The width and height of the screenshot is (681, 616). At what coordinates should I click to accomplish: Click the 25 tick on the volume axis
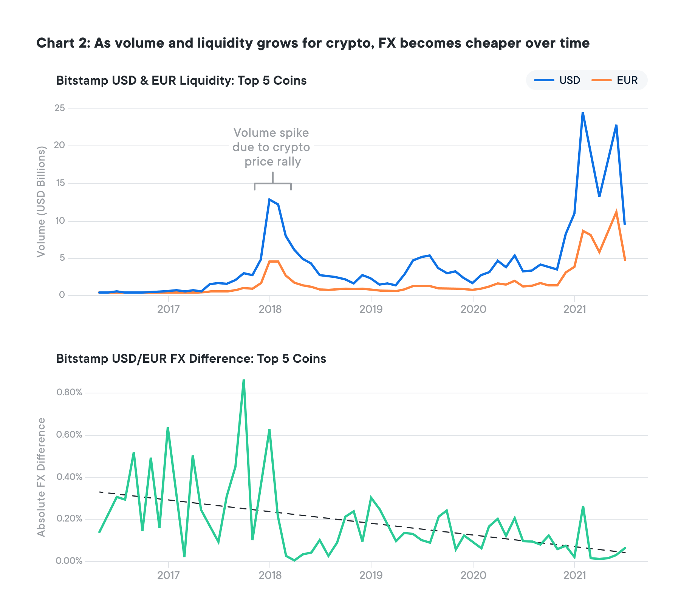(x=60, y=108)
